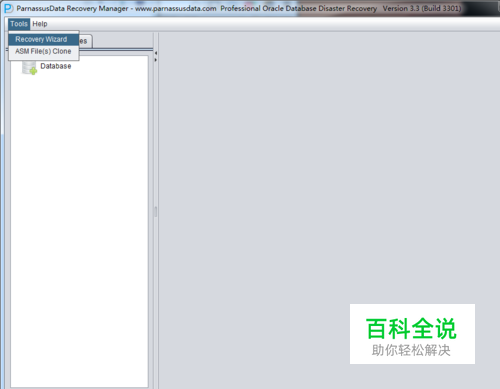Click the ParnassusData app icon in title bar
500x389 pixels.
[8, 8]
